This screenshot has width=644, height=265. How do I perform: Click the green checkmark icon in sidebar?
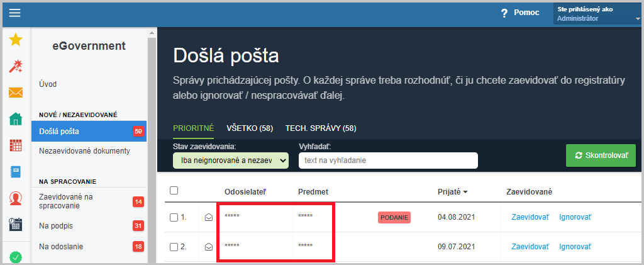click(x=16, y=257)
